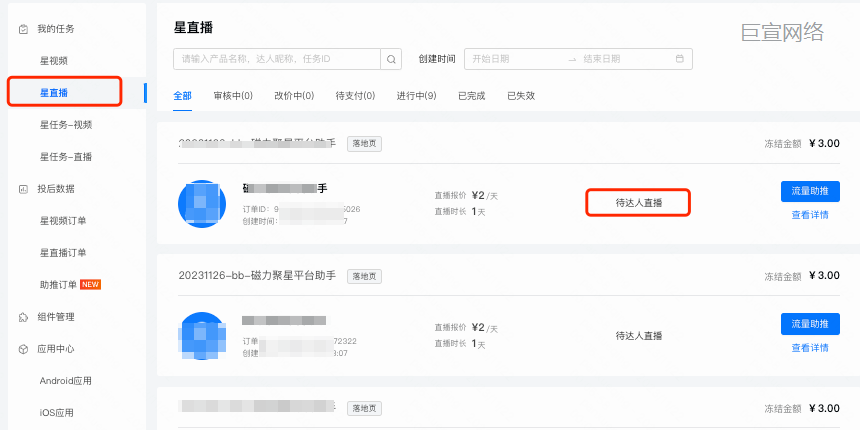The height and width of the screenshot is (430, 860).
Task: Switch to the 审核中(0) tab
Action: pos(233,96)
